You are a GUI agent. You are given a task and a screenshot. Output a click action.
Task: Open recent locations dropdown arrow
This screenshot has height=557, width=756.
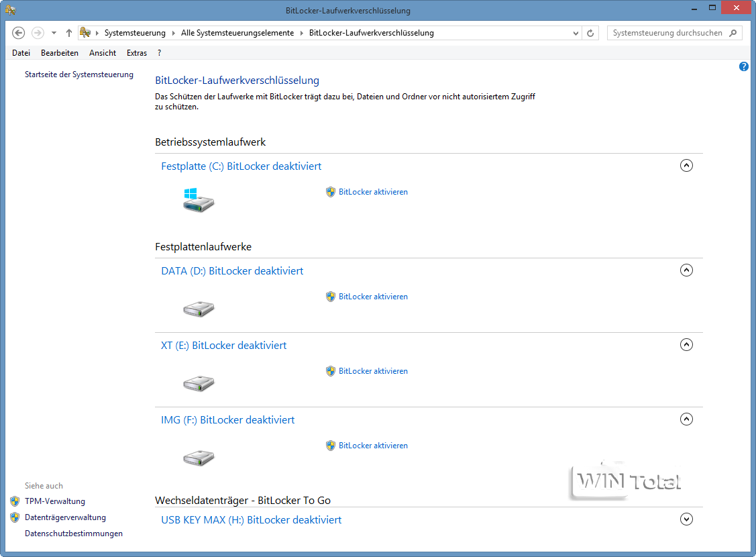coord(54,33)
